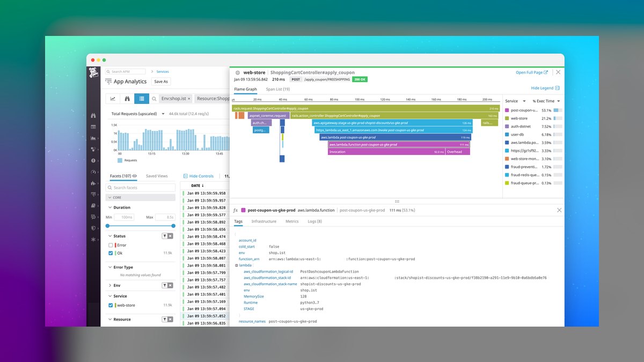Click the Min duration input box
The width and height of the screenshot is (644, 362).
(x=125, y=217)
